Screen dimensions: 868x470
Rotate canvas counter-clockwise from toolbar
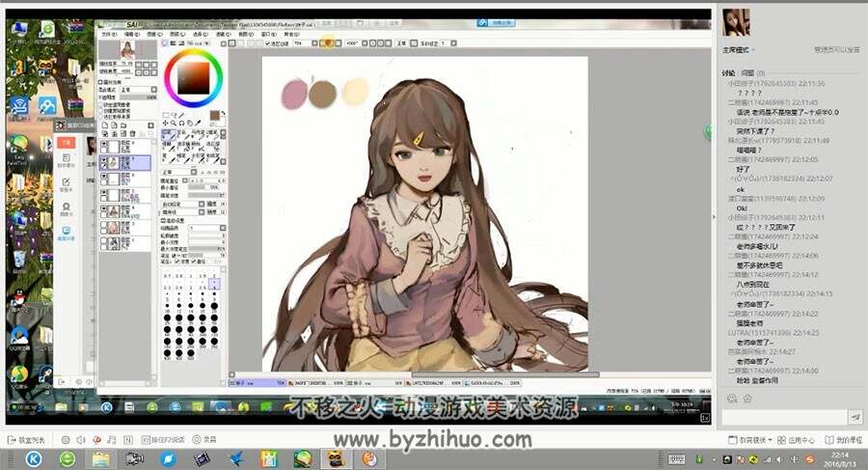click(372, 43)
